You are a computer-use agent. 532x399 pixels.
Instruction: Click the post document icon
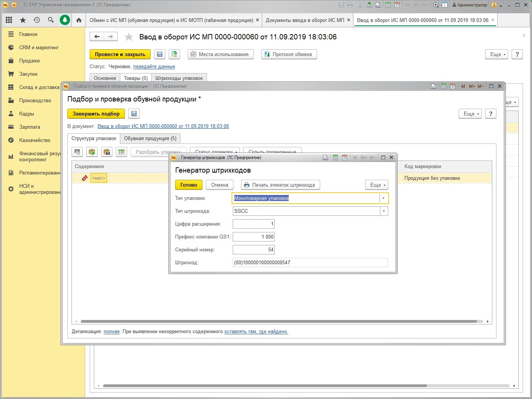point(174,55)
